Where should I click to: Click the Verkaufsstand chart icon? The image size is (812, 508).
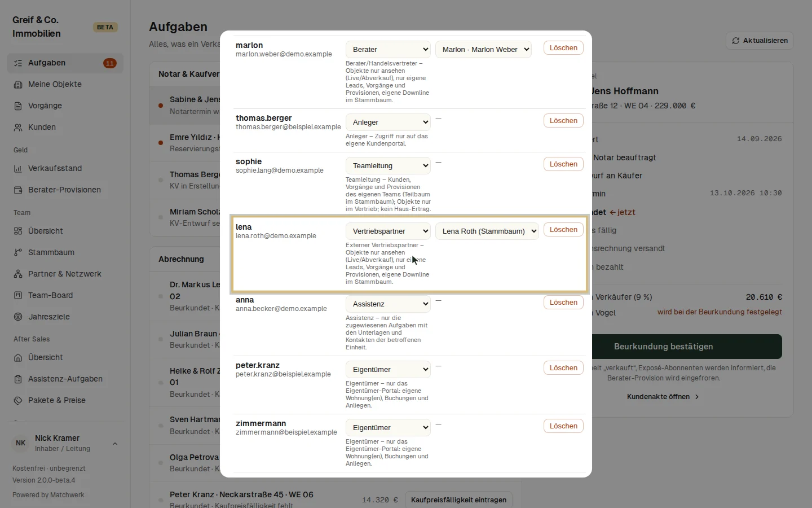18,169
